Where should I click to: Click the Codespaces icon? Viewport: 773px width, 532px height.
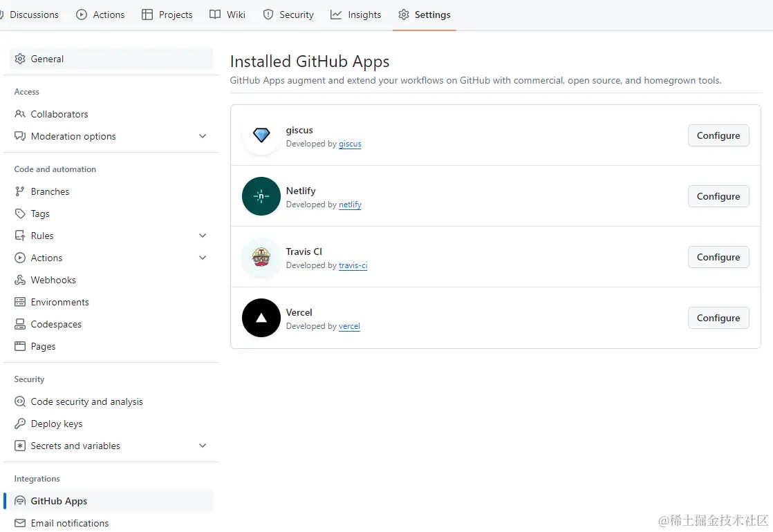pyautogui.click(x=20, y=324)
